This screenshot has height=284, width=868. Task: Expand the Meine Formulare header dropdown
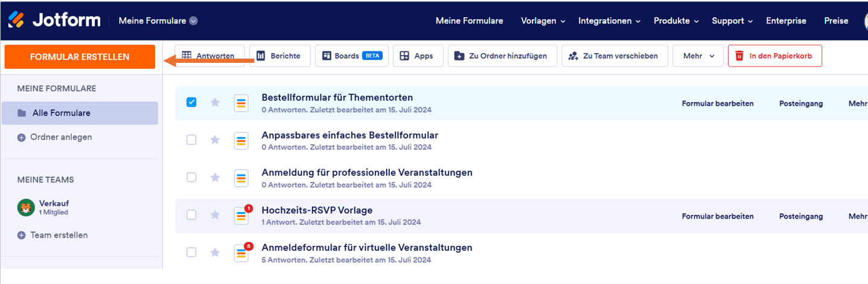tap(193, 21)
